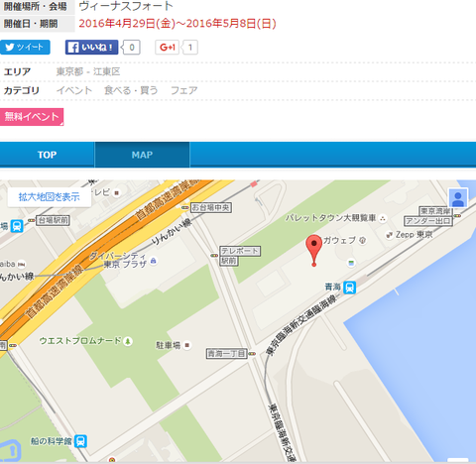The height and width of the screenshot is (464, 476).
Task: Click the 台場 station train icon
Action: point(17,226)
